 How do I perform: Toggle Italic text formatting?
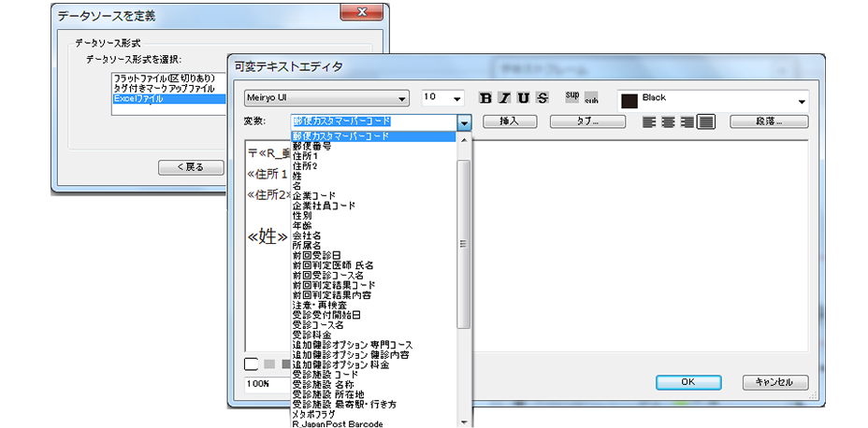[504, 98]
